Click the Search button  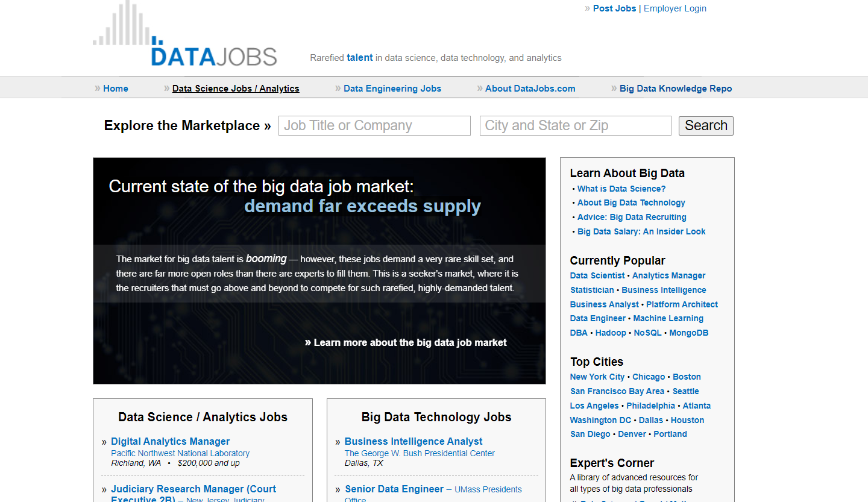click(x=706, y=125)
